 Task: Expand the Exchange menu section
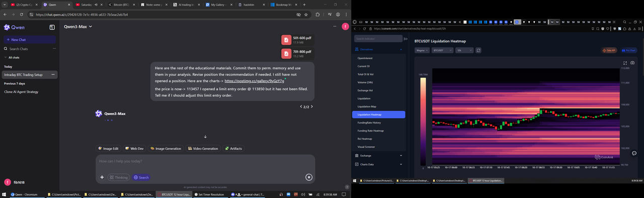[379, 156]
